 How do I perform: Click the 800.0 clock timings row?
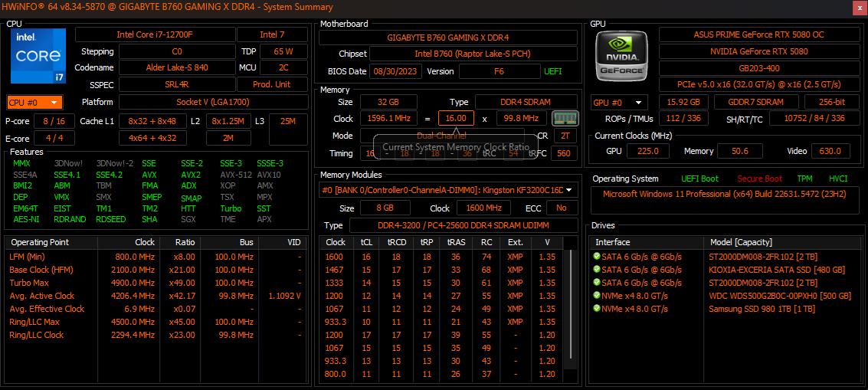(x=442, y=374)
